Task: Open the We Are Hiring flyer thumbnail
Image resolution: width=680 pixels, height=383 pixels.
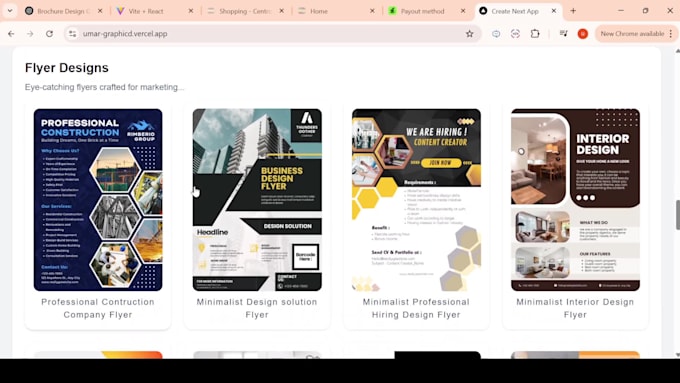Action: pos(416,200)
